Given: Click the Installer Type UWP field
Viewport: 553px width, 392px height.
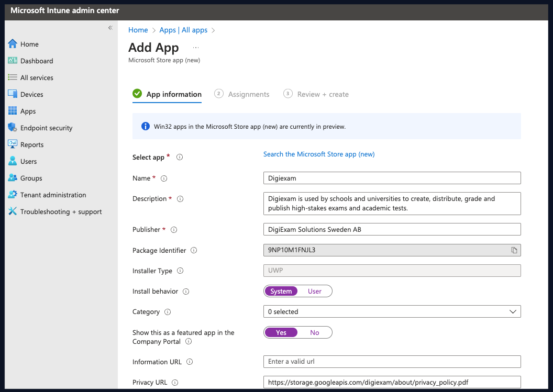Looking at the screenshot, I should [392, 271].
